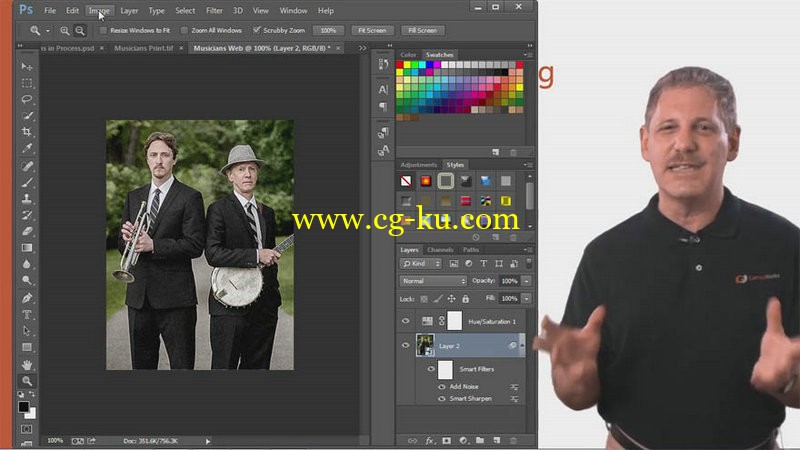Switch to the Paths tab
800x450 pixels.
pos(471,250)
